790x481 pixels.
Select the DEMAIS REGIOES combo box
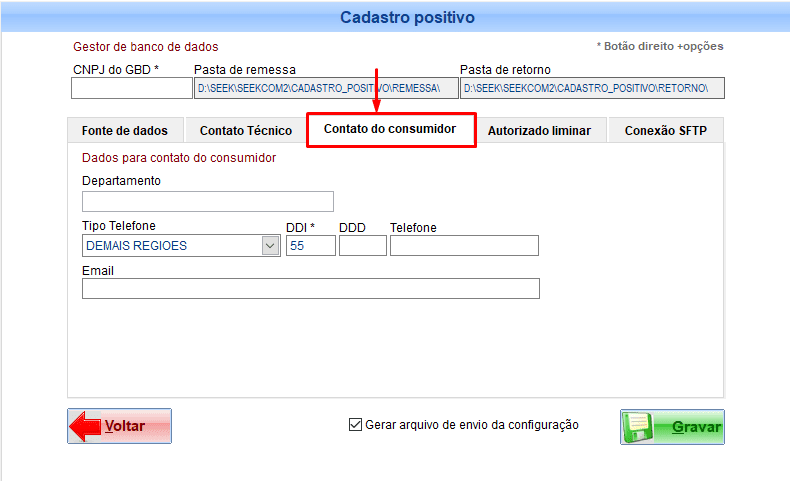[181, 246]
